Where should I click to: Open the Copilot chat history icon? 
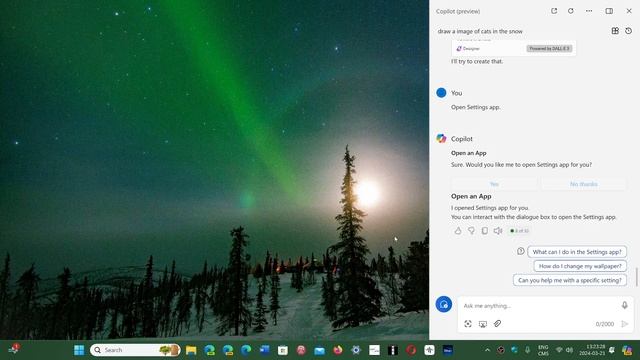click(629, 31)
